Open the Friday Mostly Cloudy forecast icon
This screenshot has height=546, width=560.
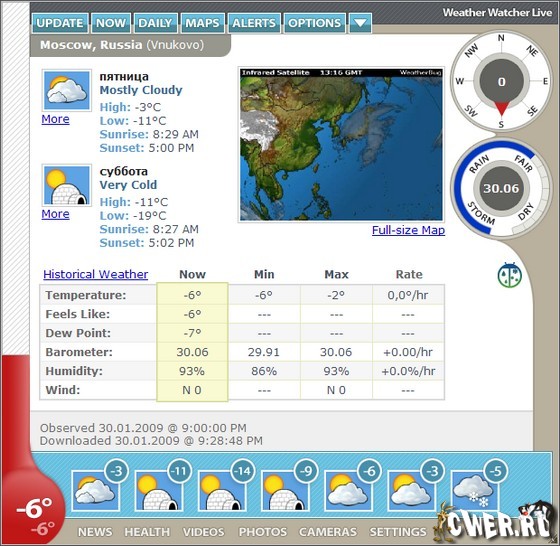[x=66, y=90]
